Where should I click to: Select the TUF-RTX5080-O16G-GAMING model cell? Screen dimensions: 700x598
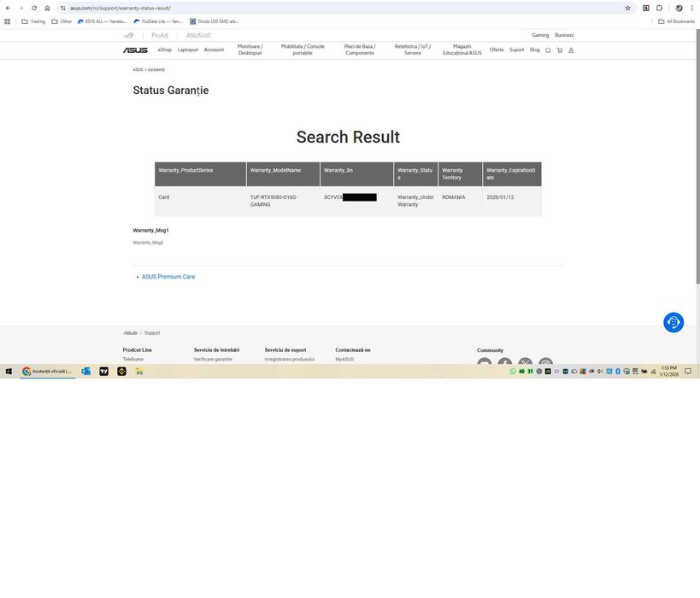click(x=283, y=201)
